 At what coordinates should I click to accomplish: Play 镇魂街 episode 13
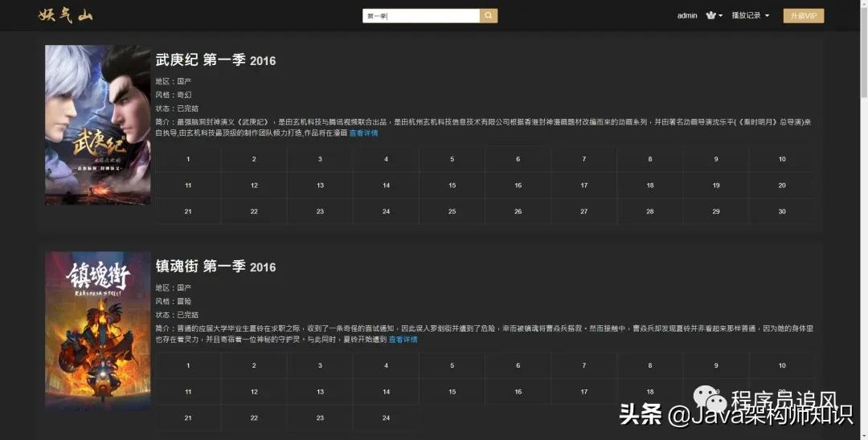tap(320, 391)
